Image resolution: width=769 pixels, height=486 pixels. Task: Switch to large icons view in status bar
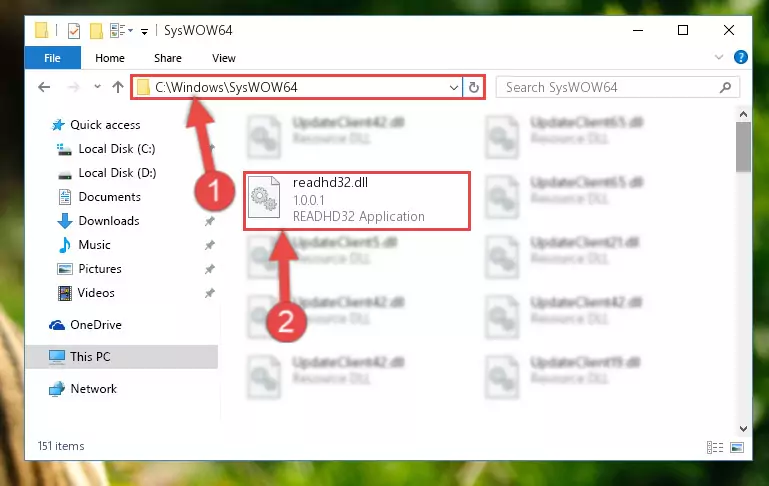point(737,447)
